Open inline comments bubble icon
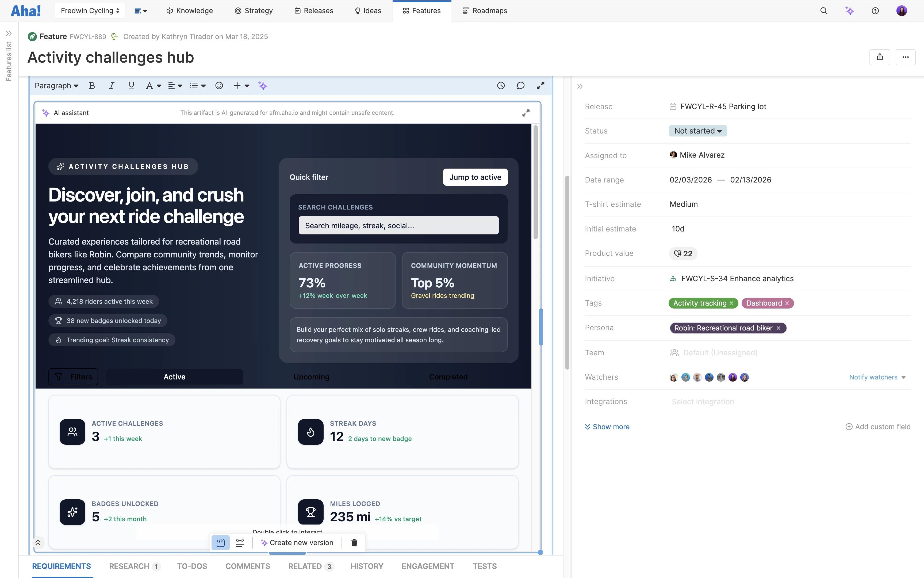 [x=520, y=86]
